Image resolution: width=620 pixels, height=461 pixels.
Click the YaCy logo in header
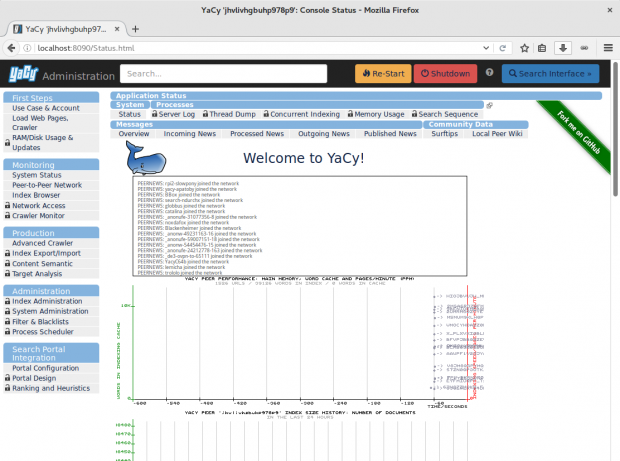[23, 74]
